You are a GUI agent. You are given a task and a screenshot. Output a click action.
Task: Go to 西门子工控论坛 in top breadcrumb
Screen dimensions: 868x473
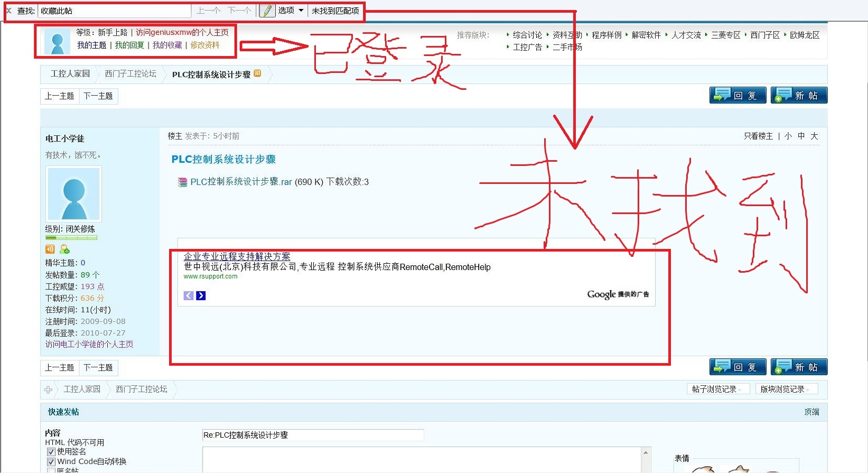tap(130, 74)
